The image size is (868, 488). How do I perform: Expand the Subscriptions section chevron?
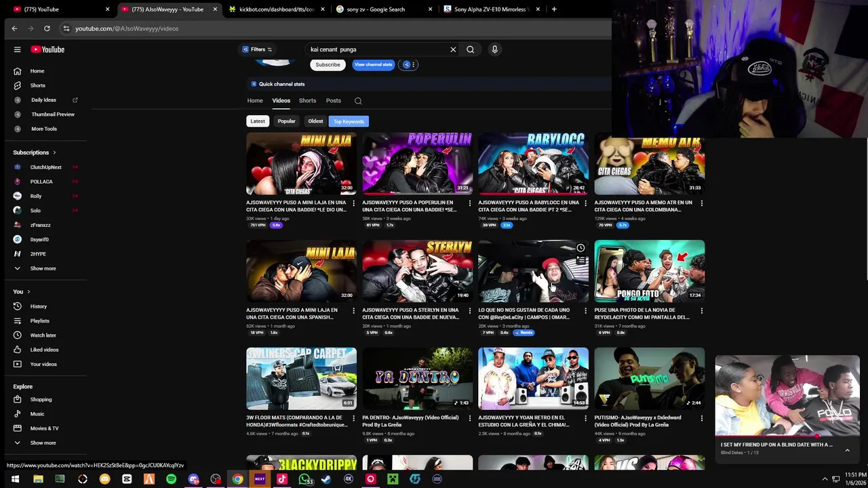click(x=54, y=152)
